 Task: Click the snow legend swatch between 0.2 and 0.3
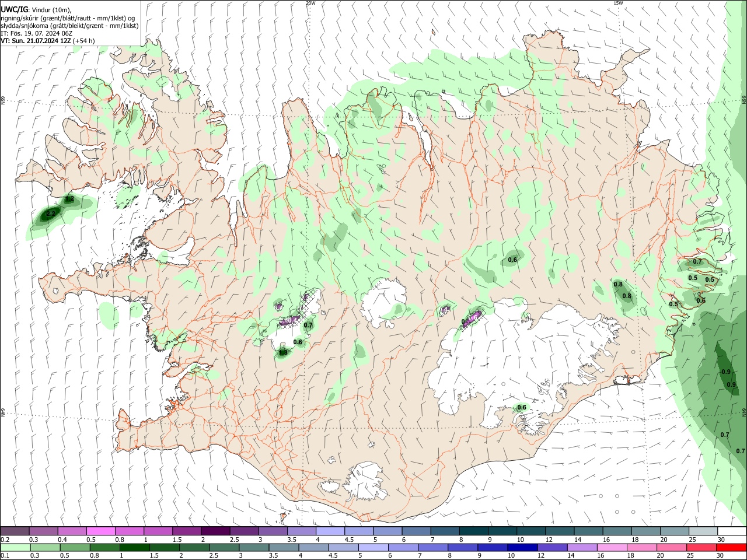click(15, 531)
